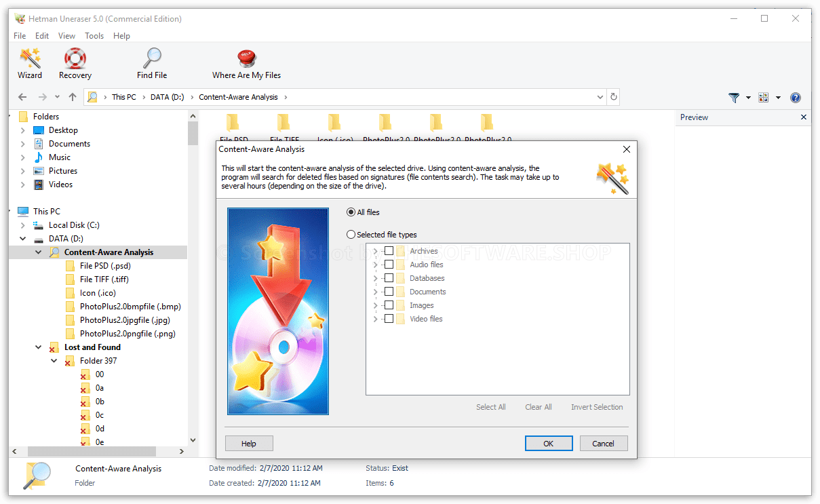Viewport: 820px width, 504px height.
Task: Click the blue help question mark icon
Action: 795,97
